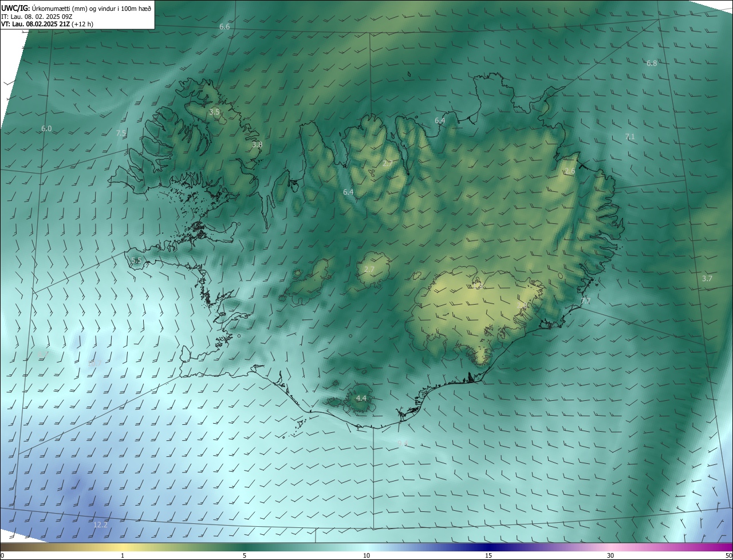Click the initial time line "IT: Lau. 08. 02. 2025 09Z"

tap(37, 17)
